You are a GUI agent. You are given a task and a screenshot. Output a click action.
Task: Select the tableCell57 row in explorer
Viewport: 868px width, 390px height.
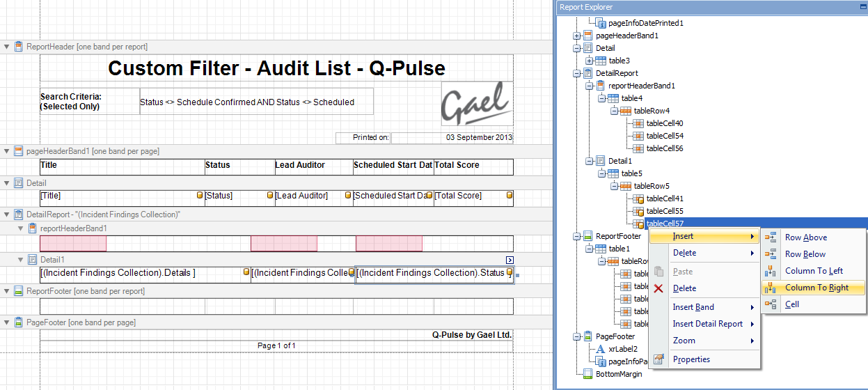tap(756, 224)
